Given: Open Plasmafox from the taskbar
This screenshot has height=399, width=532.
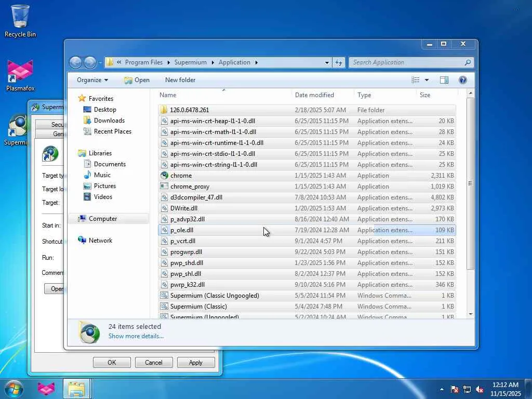Looking at the screenshot, I should pyautogui.click(x=46, y=389).
